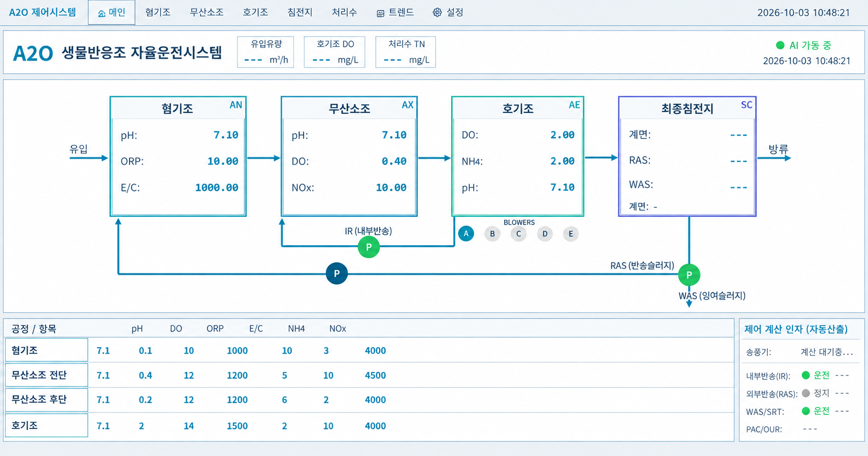Open the 트렌드 tab
This screenshot has width=868, height=456.
click(395, 13)
